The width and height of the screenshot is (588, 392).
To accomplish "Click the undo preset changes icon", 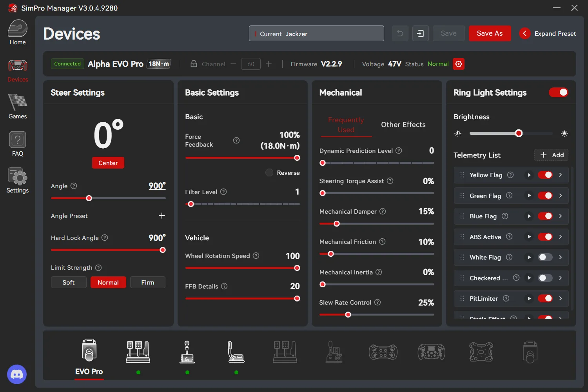I will pos(400,33).
